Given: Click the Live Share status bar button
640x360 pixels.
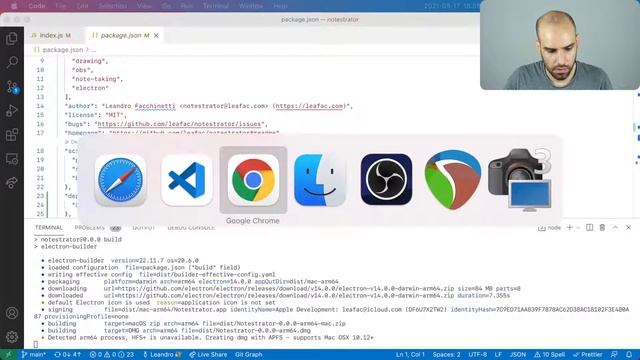Looking at the screenshot, I should [209, 354].
